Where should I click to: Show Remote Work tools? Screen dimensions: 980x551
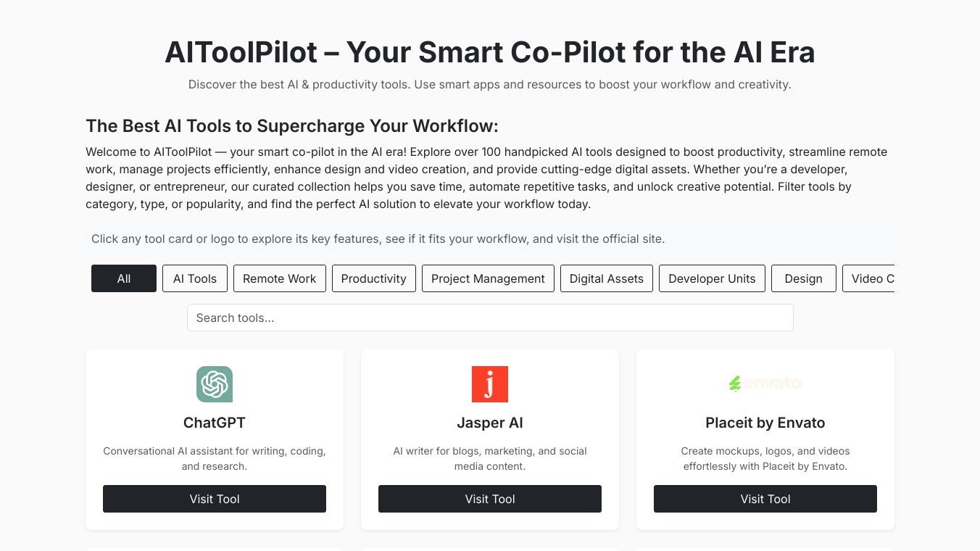tap(280, 278)
